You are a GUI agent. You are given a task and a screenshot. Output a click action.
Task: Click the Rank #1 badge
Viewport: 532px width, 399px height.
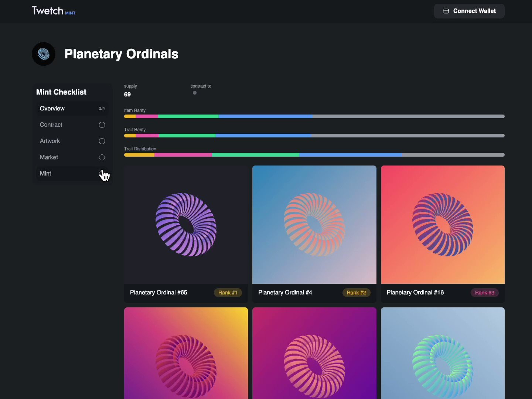pyautogui.click(x=228, y=293)
